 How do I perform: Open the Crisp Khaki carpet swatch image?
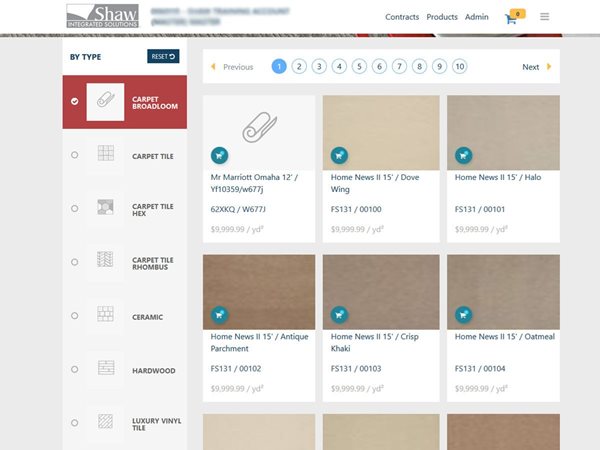point(381,292)
